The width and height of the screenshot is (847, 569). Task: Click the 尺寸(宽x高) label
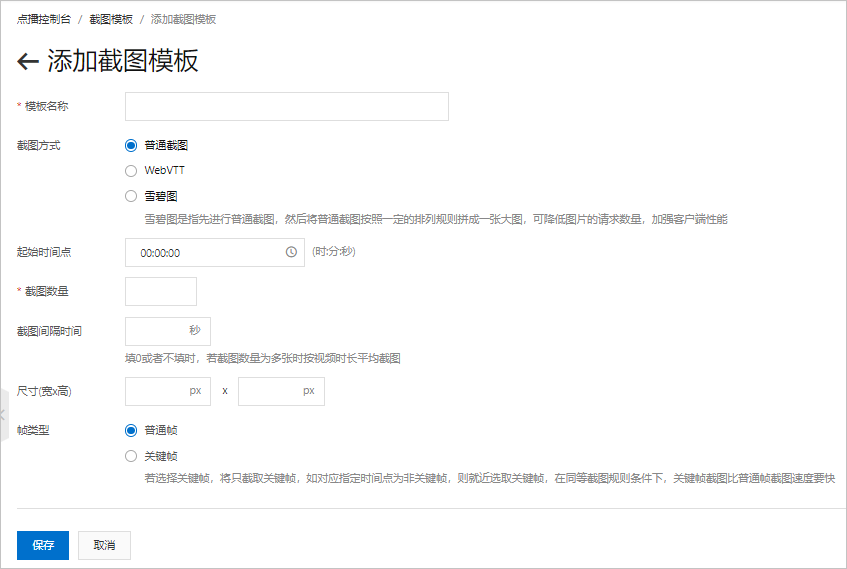coord(44,391)
